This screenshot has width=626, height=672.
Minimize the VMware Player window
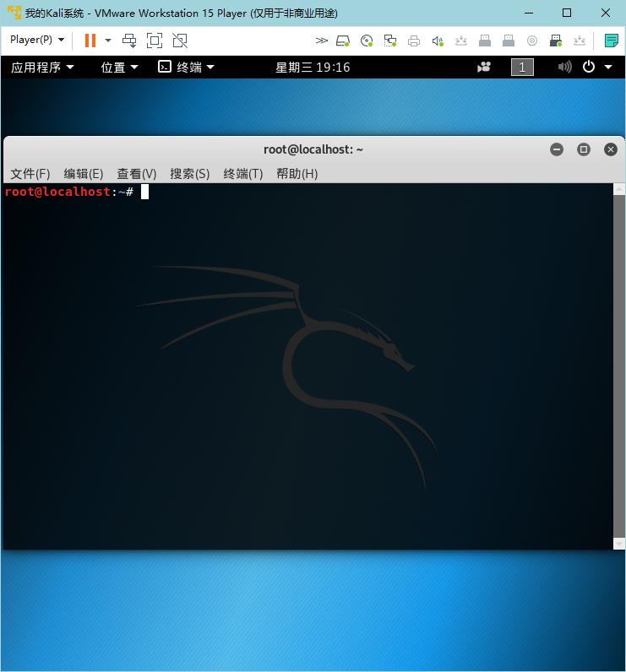(x=529, y=13)
